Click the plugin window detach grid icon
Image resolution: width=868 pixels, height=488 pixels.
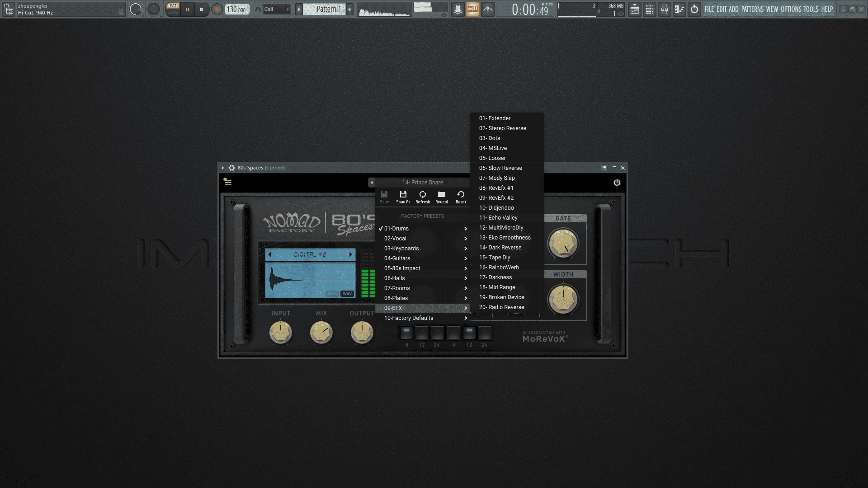(604, 168)
